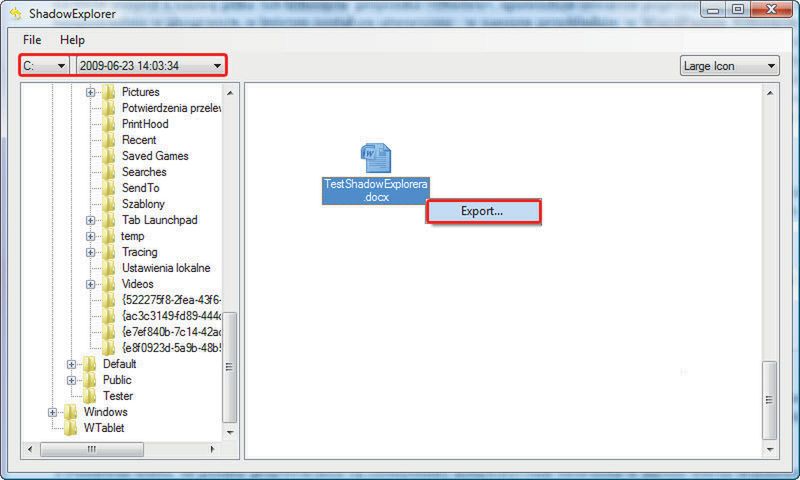This screenshot has height=480, width=800.
Task: Expand the temp folder node
Action: [90, 236]
